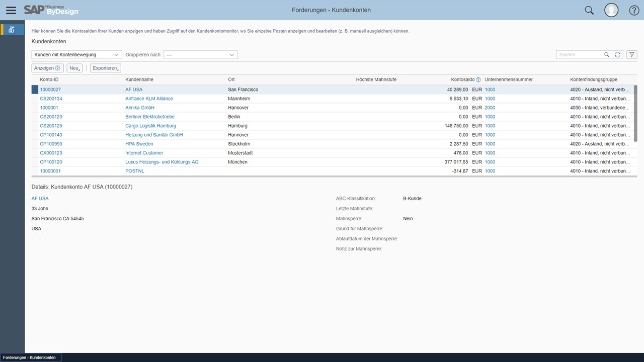This screenshot has height=362, width=644.
Task: Open the user profile avatar
Action: (x=611, y=10)
